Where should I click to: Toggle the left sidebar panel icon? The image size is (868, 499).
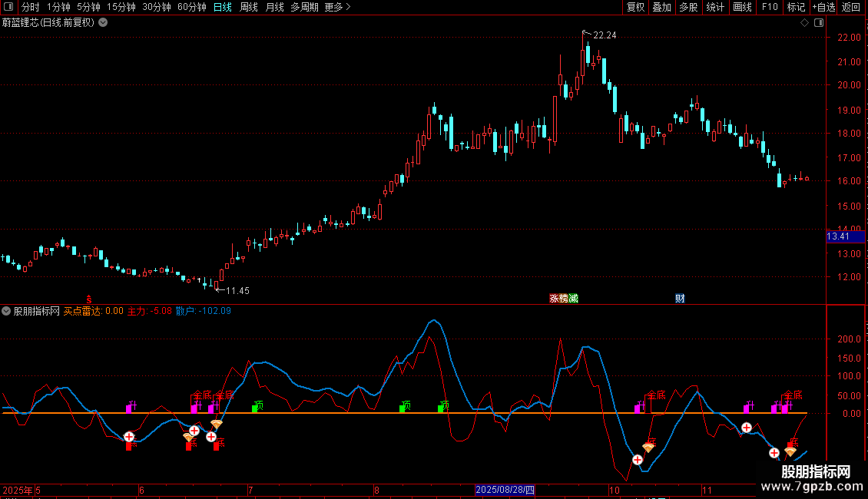tap(8, 7)
